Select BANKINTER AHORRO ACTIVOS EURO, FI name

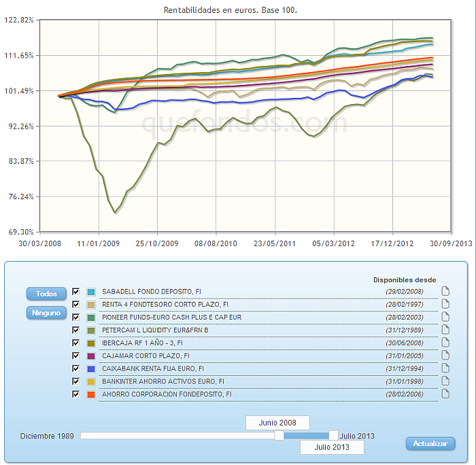pyautogui.click(x=163, y=381)
